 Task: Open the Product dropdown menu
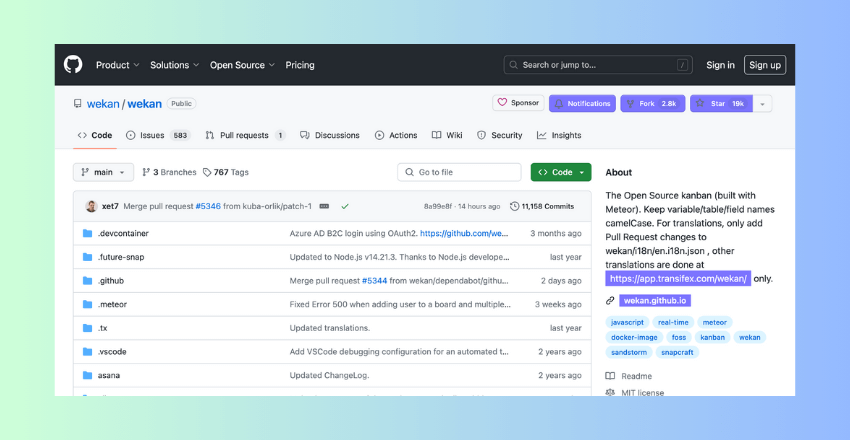coord(118,65)
